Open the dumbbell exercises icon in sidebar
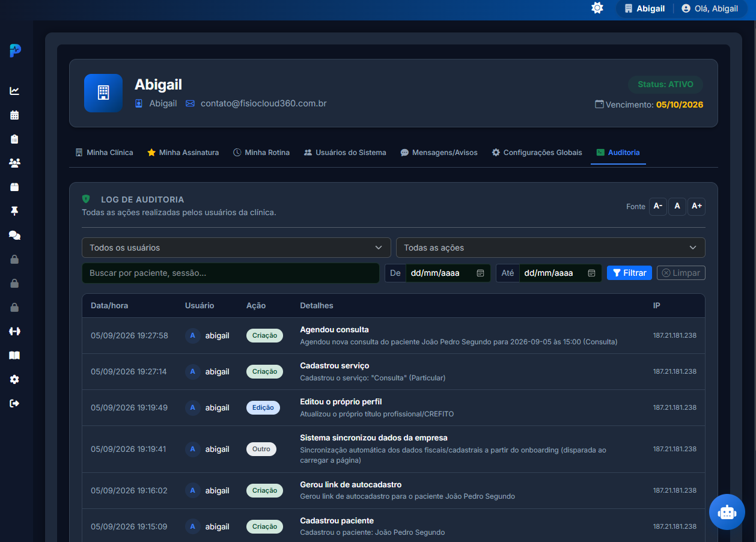The image size is (756, 542). (14, 330)
